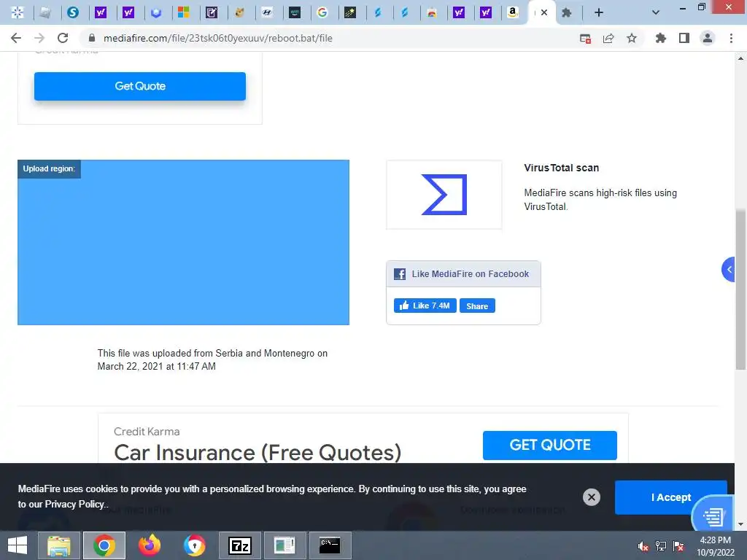Screen dimensions: 747x560
Task: Switch to the Extensions puzzle tab
Action: coord(566,13)
